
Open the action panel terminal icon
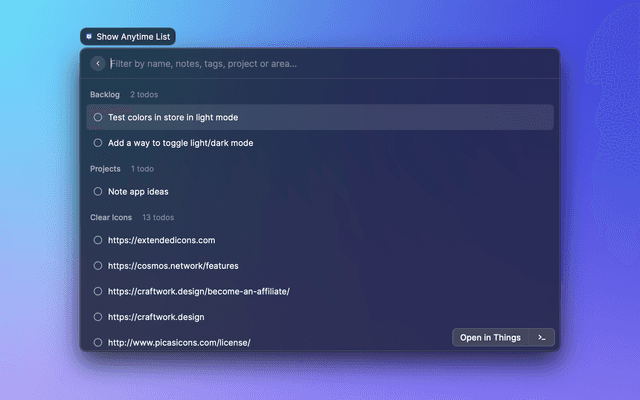[541, 338]
